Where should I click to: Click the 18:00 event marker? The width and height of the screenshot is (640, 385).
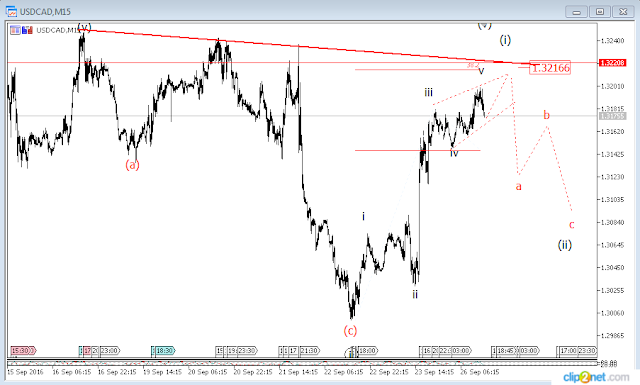tap(367, 350)
